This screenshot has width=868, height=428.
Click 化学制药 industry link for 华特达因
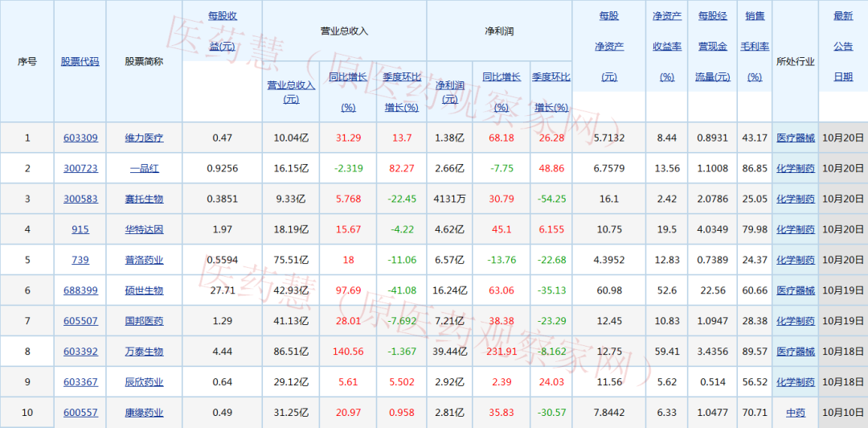(796, 229)
